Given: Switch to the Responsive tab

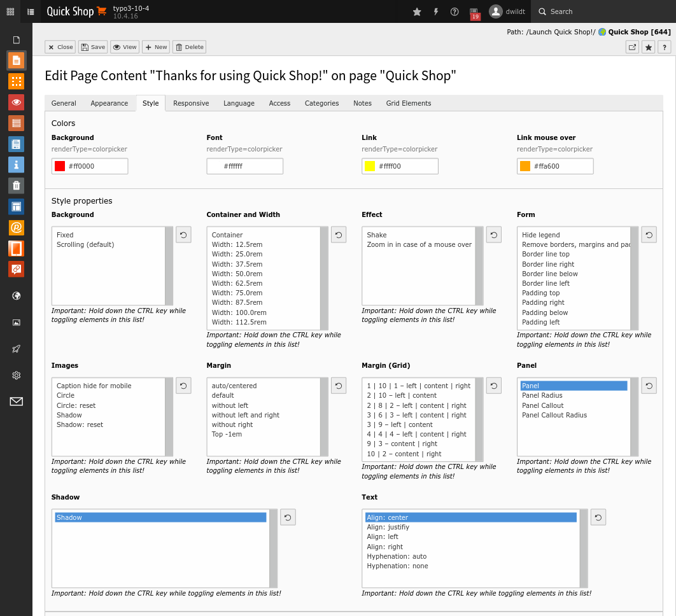Looking at the screenshot, I should (x=191, y=103).
